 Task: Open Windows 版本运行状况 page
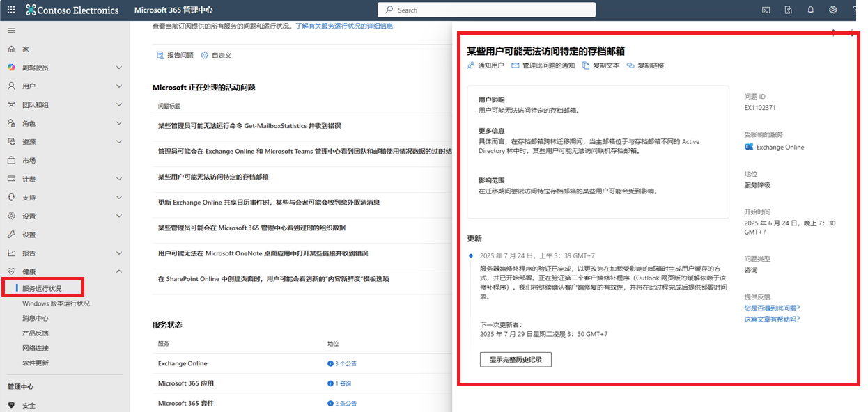(x=56, y=303)
